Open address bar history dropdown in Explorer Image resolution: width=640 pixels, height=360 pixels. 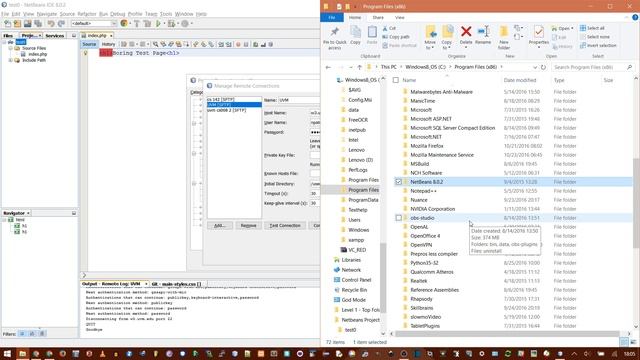[x=535, y=67]
